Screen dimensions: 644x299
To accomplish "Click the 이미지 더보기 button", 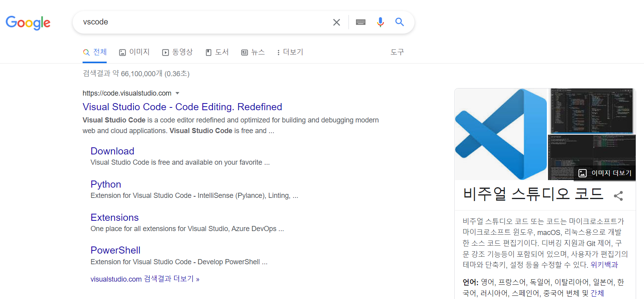I will [605, 173].
